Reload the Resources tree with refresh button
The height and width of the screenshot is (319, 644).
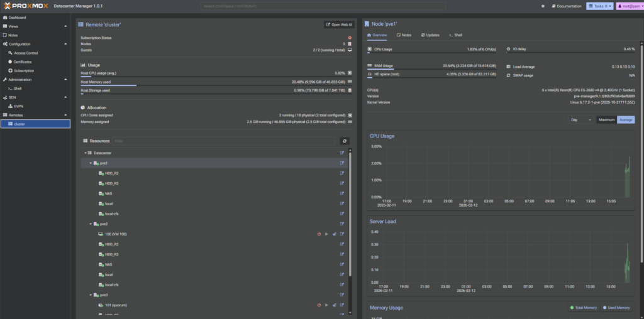pyautogui.click(x=345, y=141)
